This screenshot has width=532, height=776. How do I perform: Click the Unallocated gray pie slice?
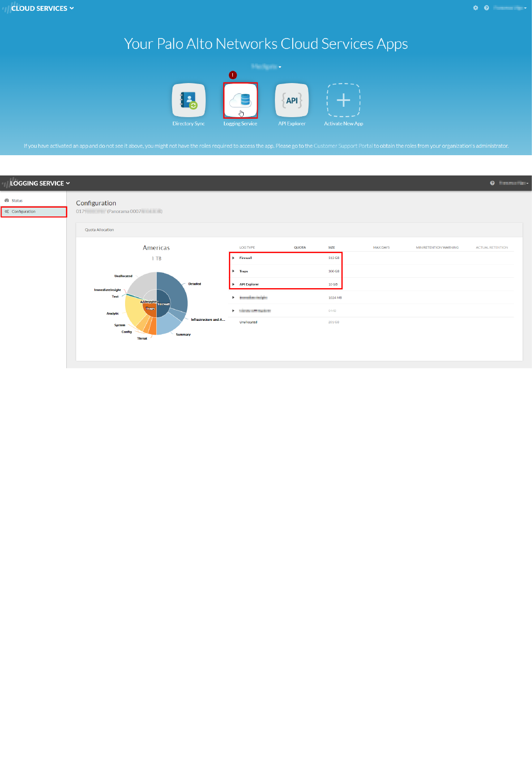144,283
